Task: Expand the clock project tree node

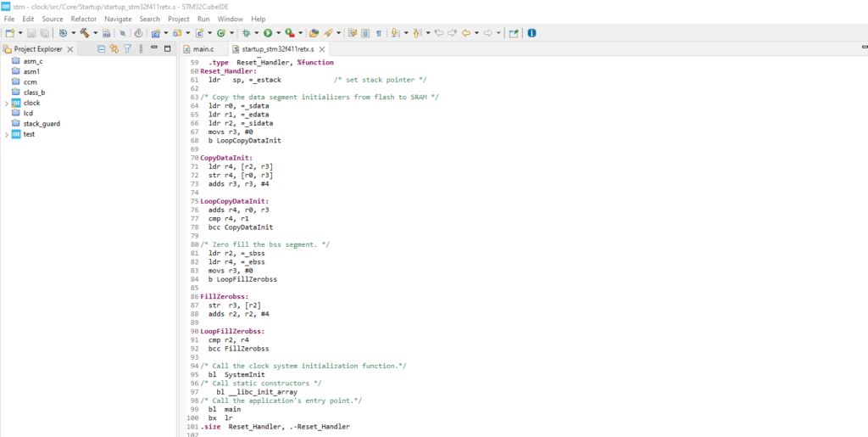Action: (x=7, y=103)
